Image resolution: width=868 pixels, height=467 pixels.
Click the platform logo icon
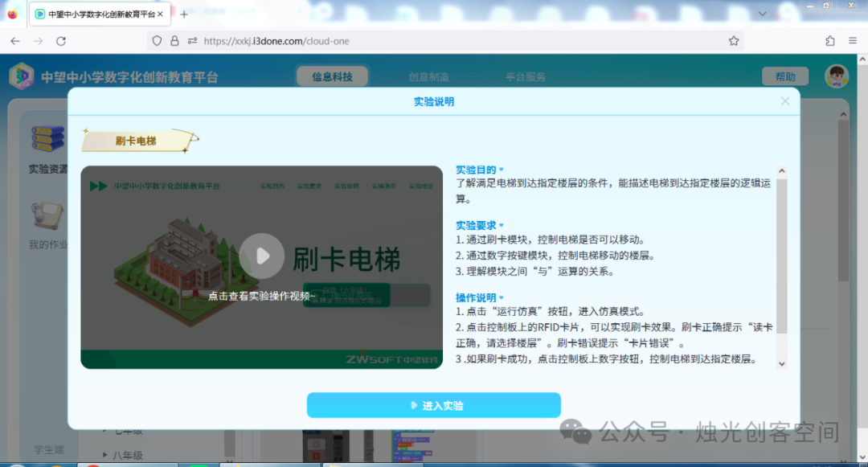click(x=22, y=76)
